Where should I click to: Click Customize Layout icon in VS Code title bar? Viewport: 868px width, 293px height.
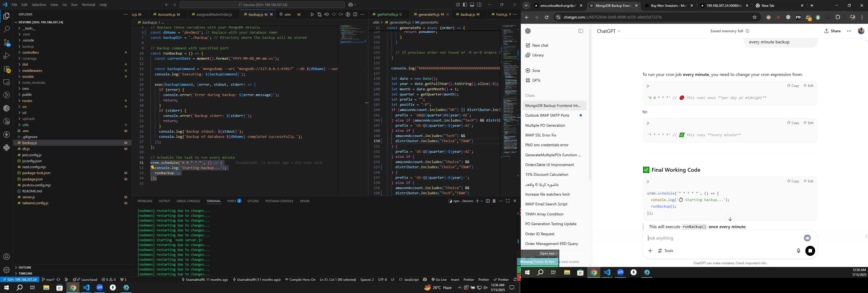(x=458, y=5)
